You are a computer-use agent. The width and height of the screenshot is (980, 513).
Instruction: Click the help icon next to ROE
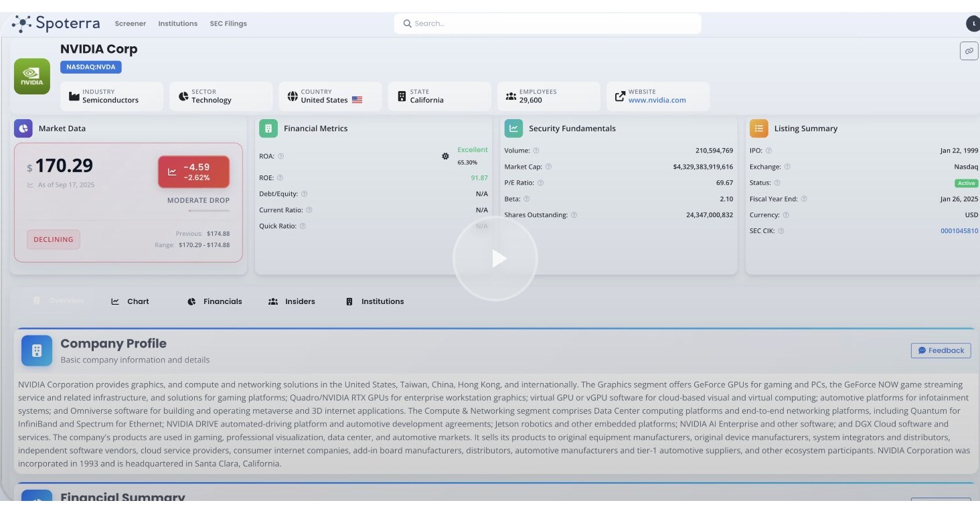pos(280,178)
